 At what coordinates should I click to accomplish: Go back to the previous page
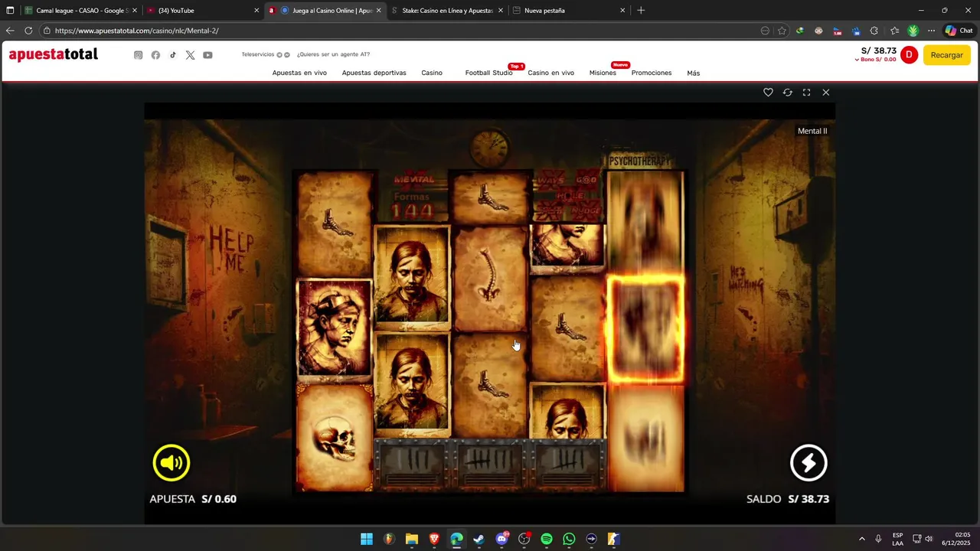pos(10,31)
